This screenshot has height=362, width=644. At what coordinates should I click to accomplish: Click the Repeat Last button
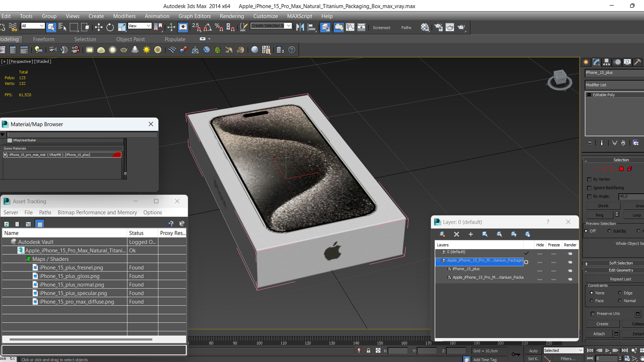coord(615,279)
